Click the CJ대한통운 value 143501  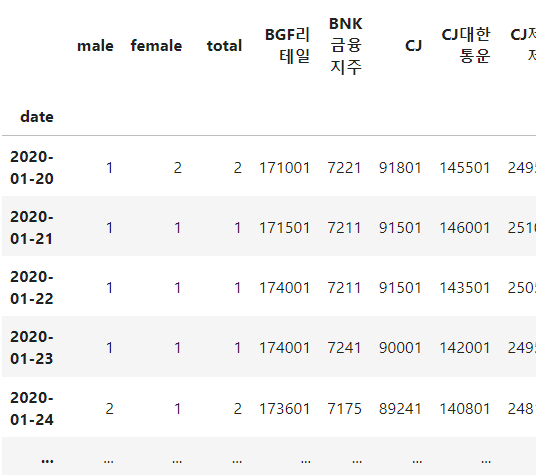[x=465, y=288]
